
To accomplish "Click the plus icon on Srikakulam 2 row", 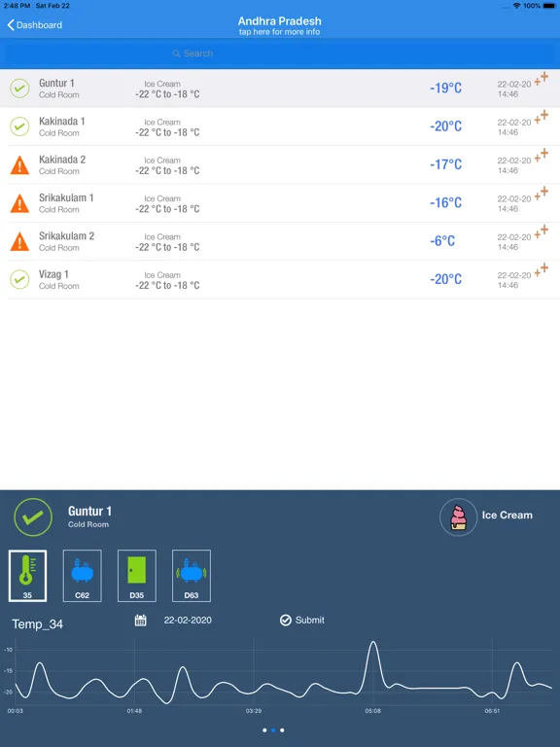I will point(542,231).
